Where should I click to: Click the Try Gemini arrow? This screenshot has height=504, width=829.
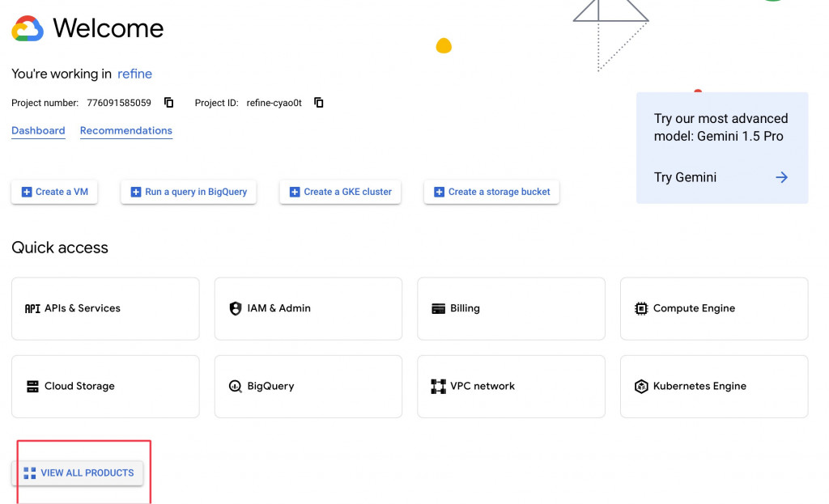point(781,177)
